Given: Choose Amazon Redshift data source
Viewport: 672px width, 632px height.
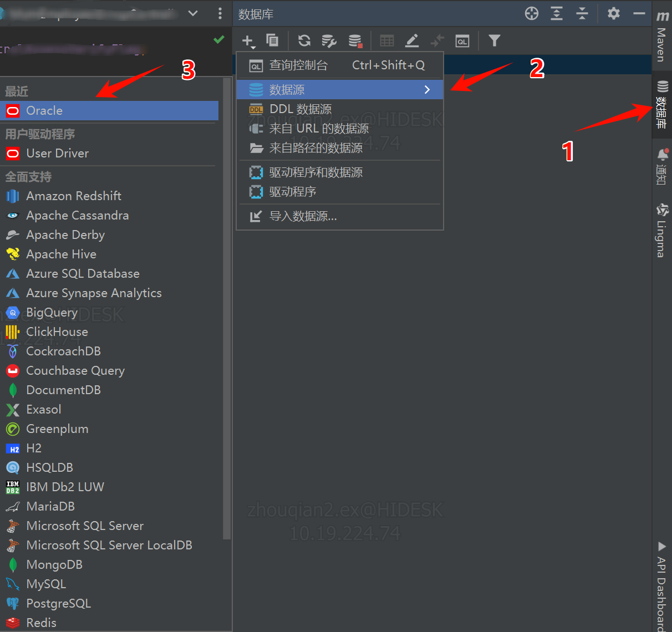Looking at the screenshot, I should point(109,196).
